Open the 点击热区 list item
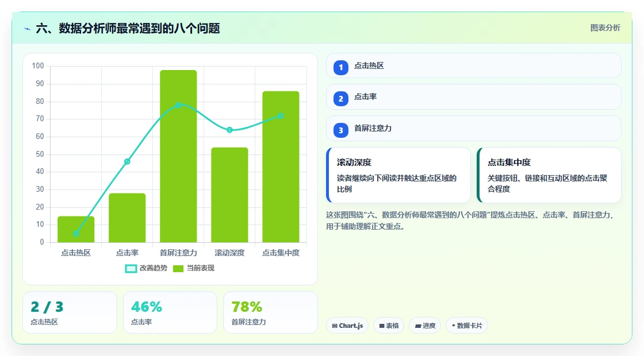The width and height of the screenshot is (644, 356). click(x=474, y=65)
